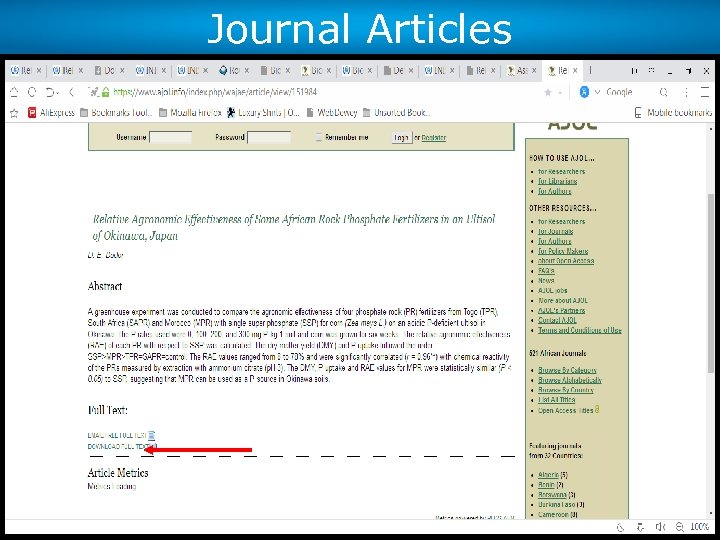The height and width of the screenshot is (540, 720).
Task: Open the downloads icon in status bar
Action: [x=640, y=527]
